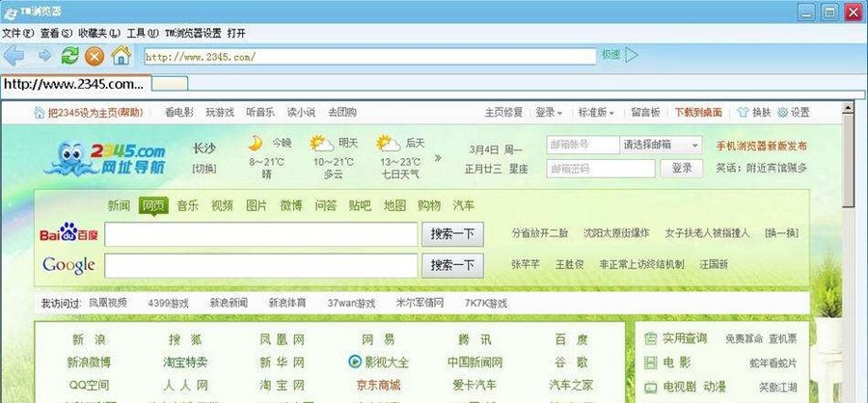The height and width of the screenshot is (403, 868).
Task: Select the http://www.2345.com browser tab
Action: coord(75,84)
